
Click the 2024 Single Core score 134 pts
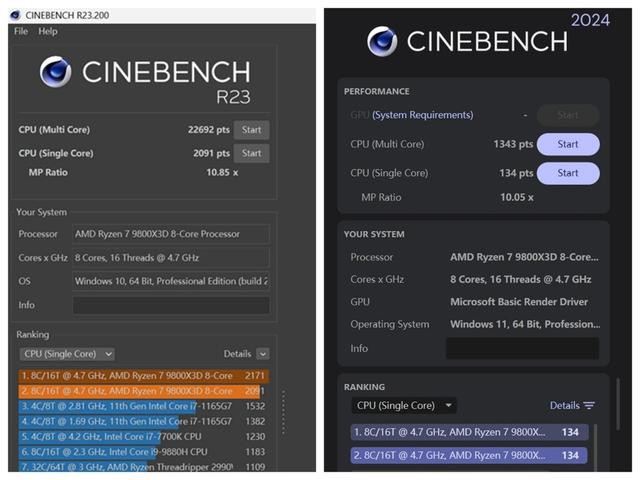[x=516, y=173]
